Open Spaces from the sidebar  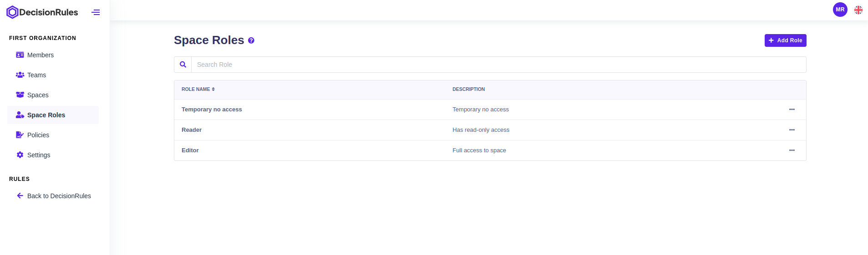pos(37,95)
